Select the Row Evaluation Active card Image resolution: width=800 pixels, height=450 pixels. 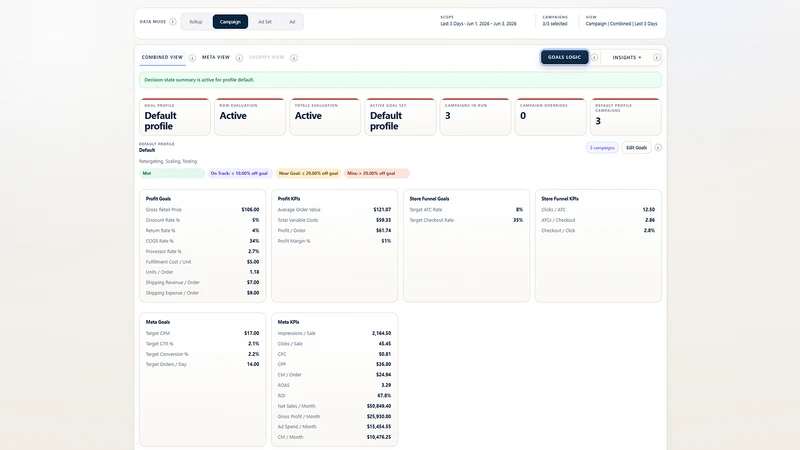[x=249, y=117]
